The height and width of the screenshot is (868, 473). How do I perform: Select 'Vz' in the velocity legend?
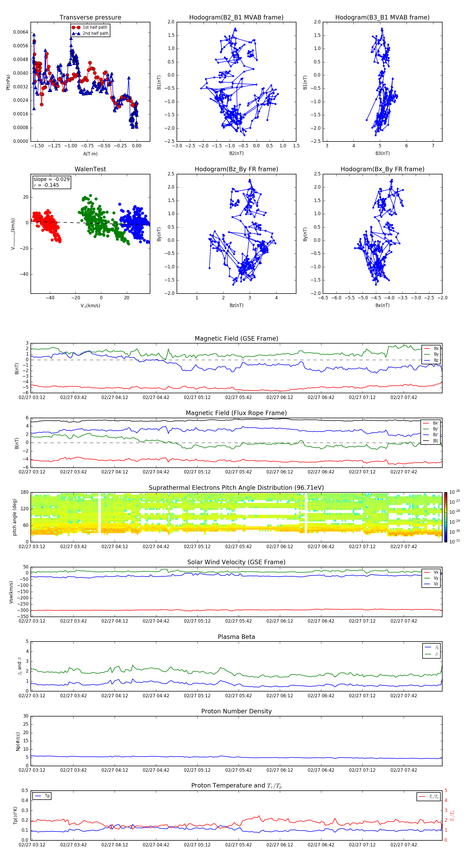tap(431, 584)
